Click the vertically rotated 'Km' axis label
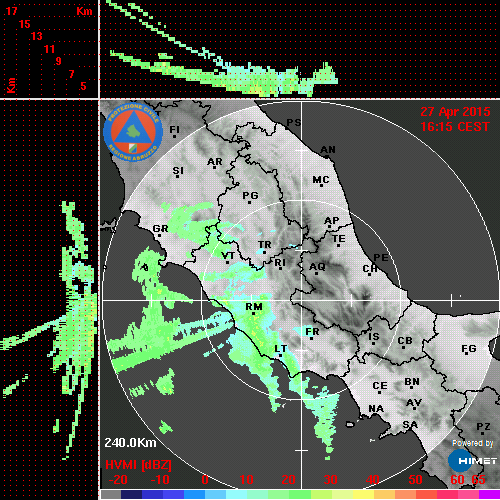 tap(12, 85)
